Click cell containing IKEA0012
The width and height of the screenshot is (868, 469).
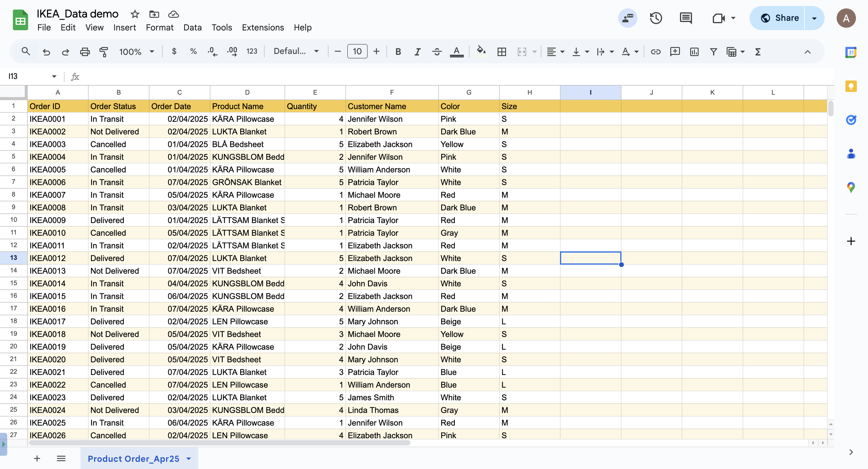(58, 258)
